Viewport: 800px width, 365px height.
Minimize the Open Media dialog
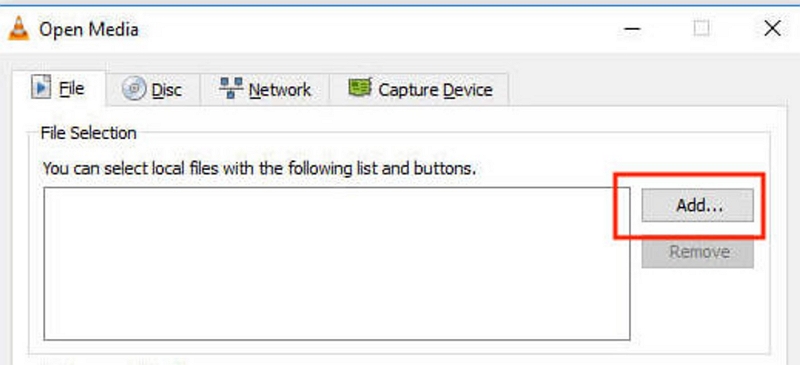(632, 29)
